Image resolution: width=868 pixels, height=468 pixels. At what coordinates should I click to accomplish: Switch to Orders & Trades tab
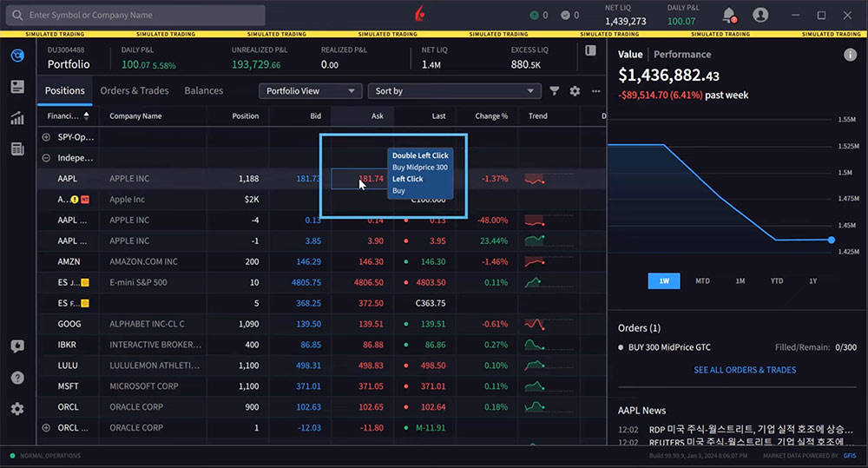[x=135, y=90]
